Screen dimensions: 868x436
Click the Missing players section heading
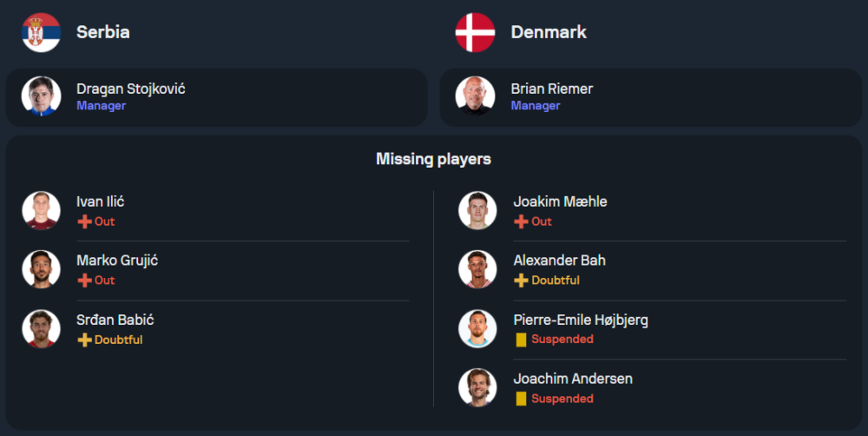(433, 159)
